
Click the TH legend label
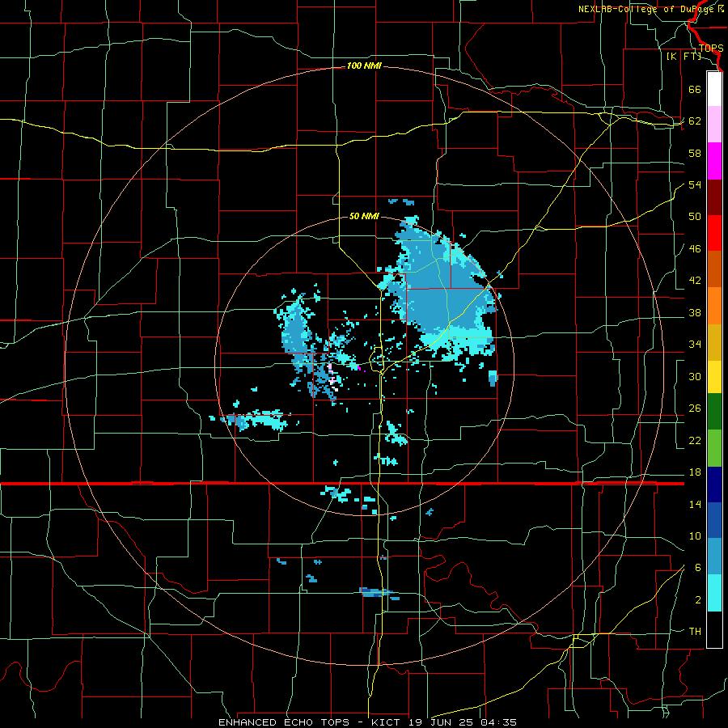695,632
